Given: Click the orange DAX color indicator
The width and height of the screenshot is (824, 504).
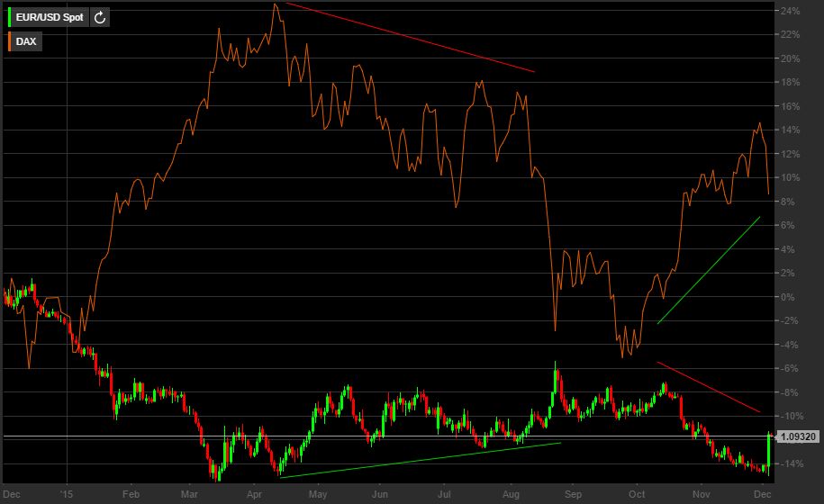Looking at the screenshot, I should (x=10, y=41).
